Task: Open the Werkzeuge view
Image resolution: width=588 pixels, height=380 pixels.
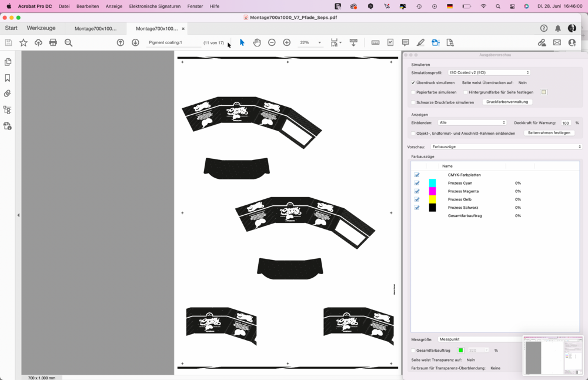Action: pos(41,28)
